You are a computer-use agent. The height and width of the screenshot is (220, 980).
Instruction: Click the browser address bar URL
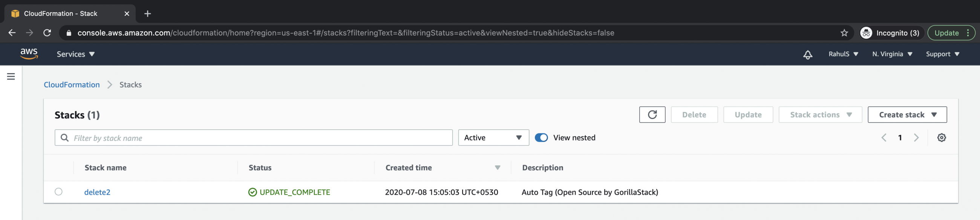point(345,33)
